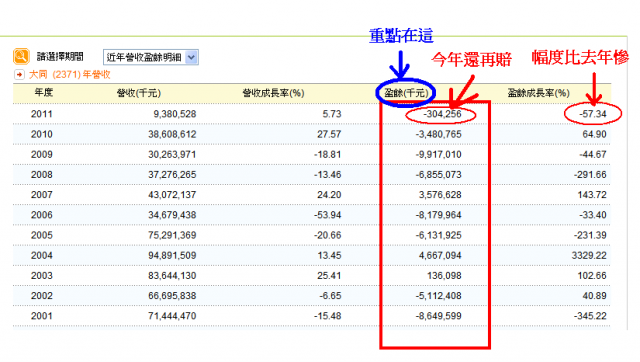The image size is (640, 362).
Task: Click earnings value 3,576,628
Action: (x=440, y=195)
